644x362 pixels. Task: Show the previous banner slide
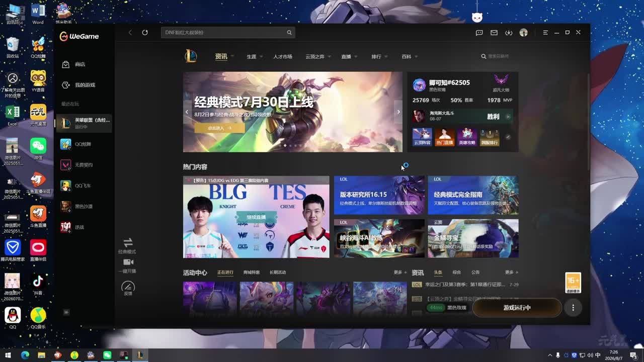coord(187,112)
